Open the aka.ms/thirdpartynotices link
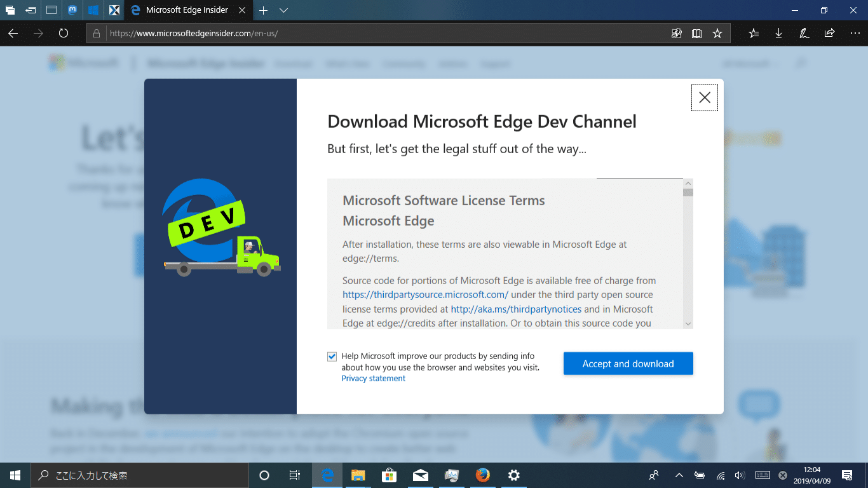Viewport: 868px width, 488px height. pyautogui.click(x=516, y=309)
